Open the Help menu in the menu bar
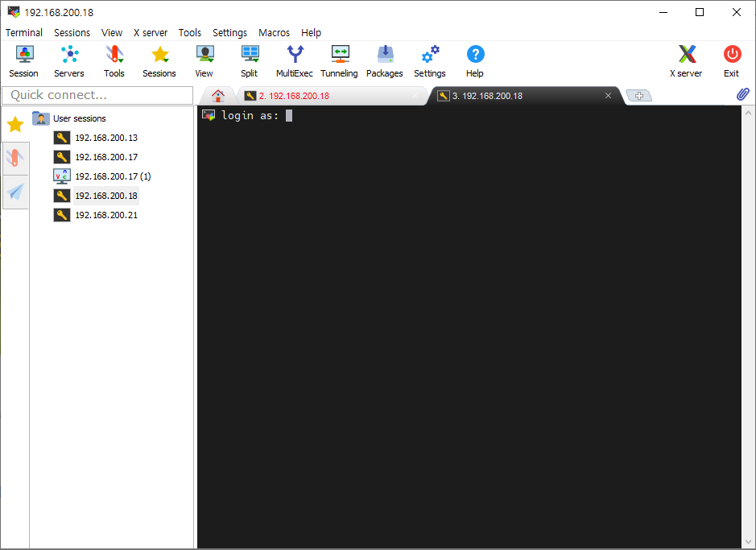This screenshot has height=550, width=756. tap(311, 33)
